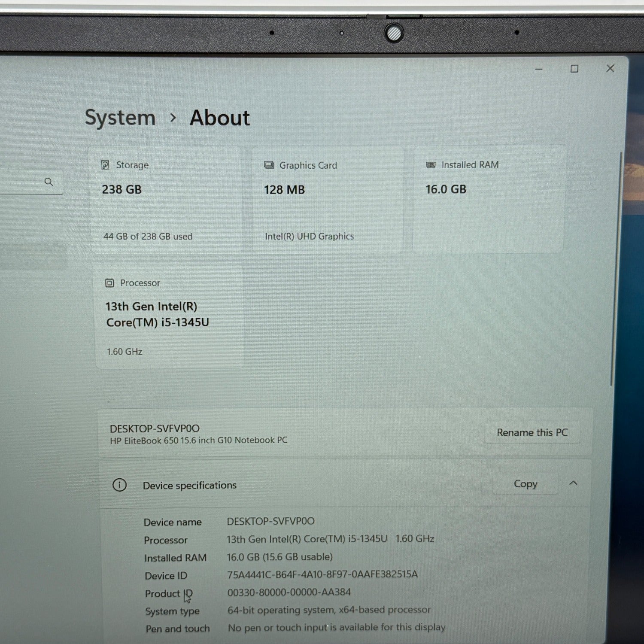Click the search magnifier icon

coord(49,182)
